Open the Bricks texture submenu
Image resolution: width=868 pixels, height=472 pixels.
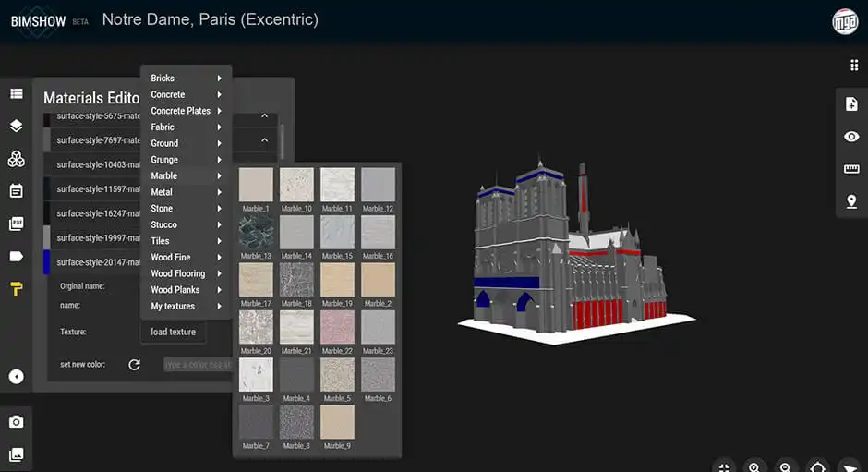(x=186, y=79)
